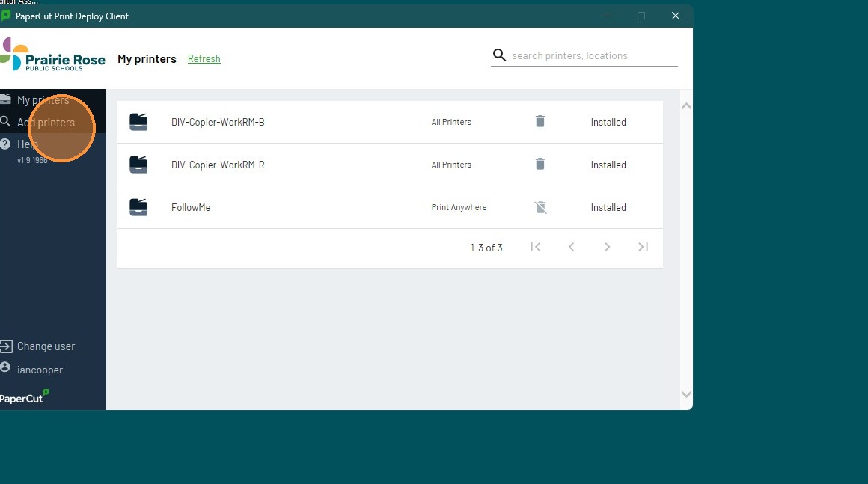The height and width of the screenshot is (484, 868).
Task: Click printer icon for DIV-Copier-WorkRM-B
Action: (138, 122)
